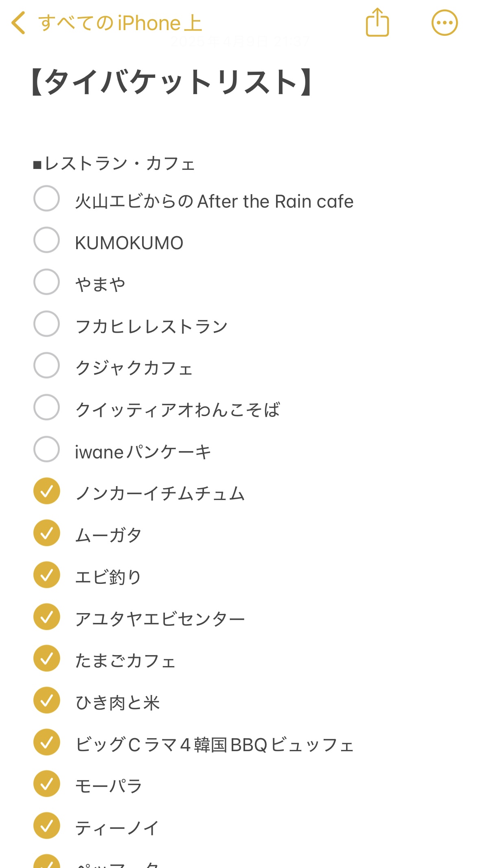Uncheck アユタヤエビセンター
The width and height of the screenshot is (480, 868).
47,617
